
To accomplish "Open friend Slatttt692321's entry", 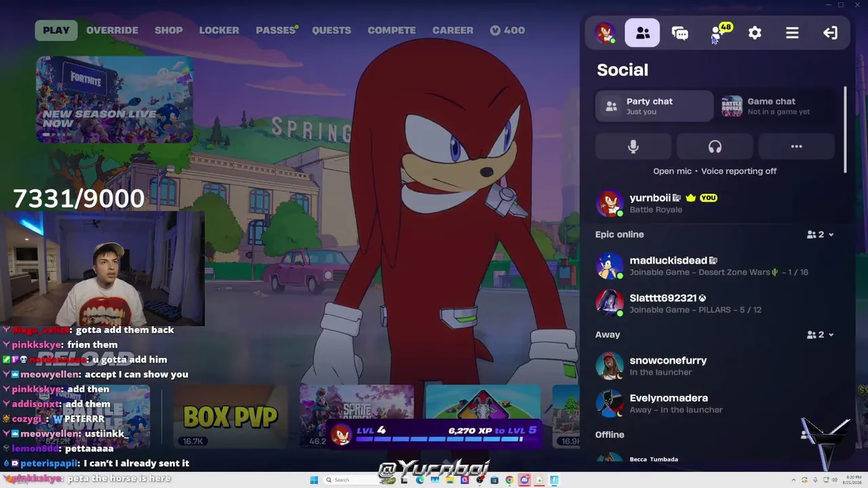I will 715,303.
